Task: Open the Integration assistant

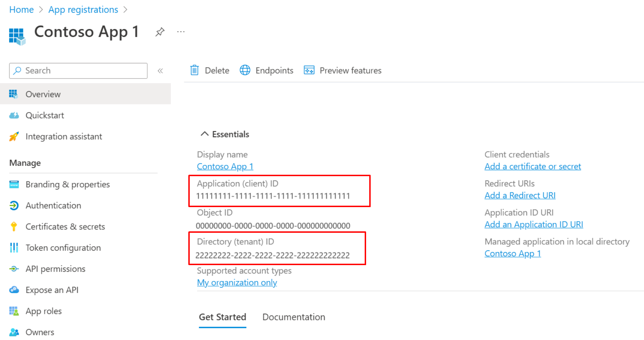Action: click(64, 136)
